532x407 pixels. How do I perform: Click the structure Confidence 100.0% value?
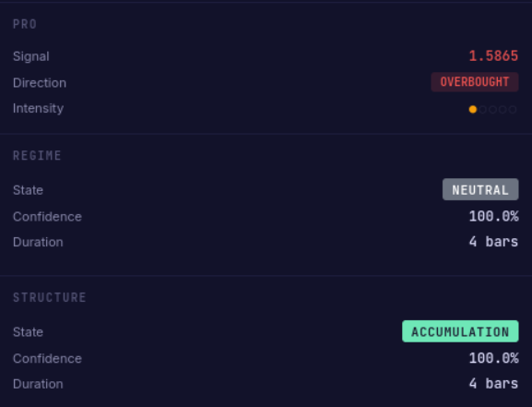[x=493, y=358]
